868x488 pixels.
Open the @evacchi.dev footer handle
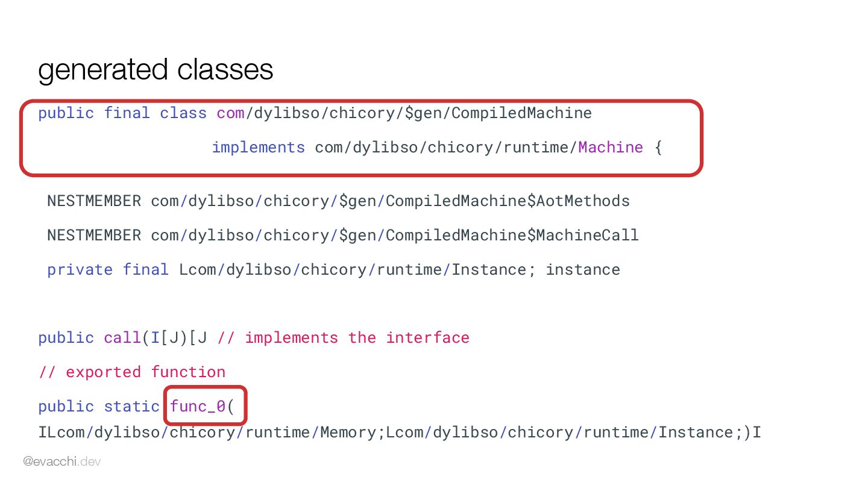tap(62, 462)
